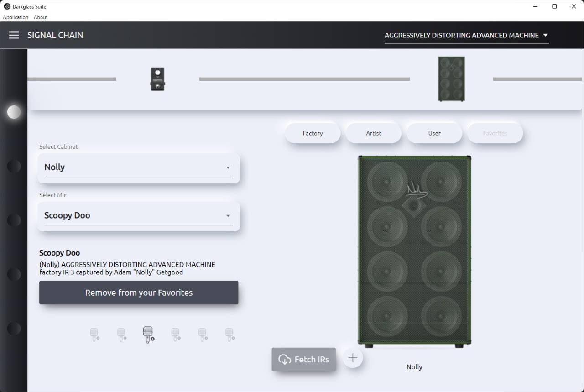584x392 pixels.
Task: Select the glowing active sidebar preset dot
Action: tap(14, 112)
